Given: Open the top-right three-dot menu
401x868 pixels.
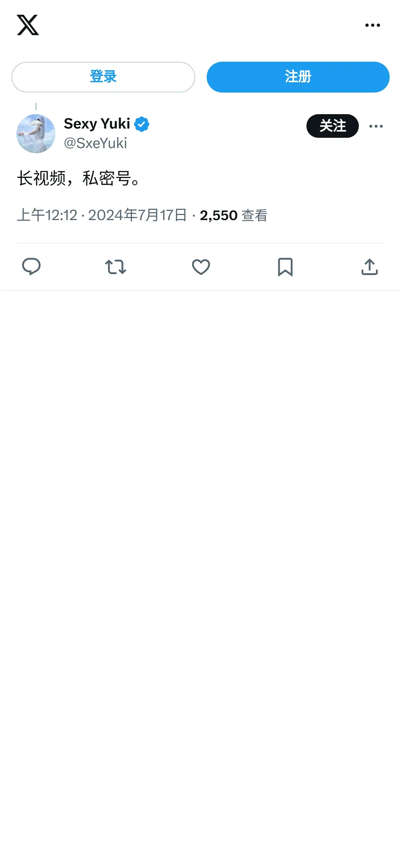Looking at the screenshot, I should coord(373,25).
